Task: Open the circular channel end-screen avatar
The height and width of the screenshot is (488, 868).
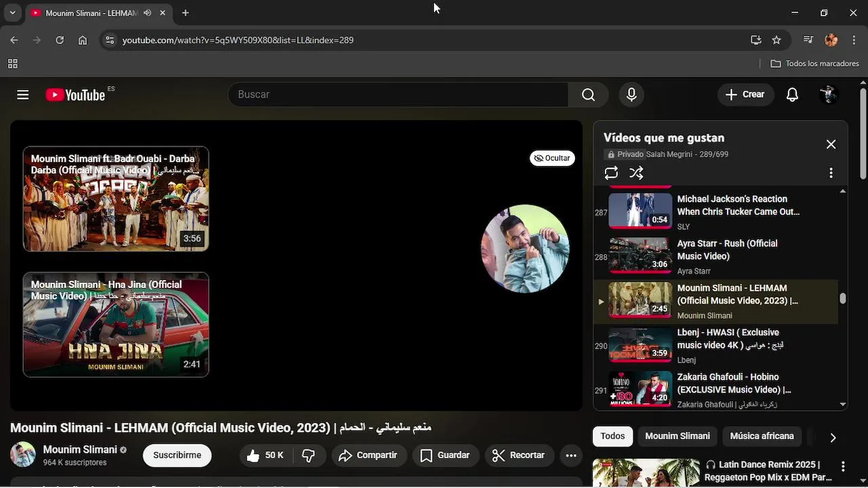Action: tap(525, 249)
